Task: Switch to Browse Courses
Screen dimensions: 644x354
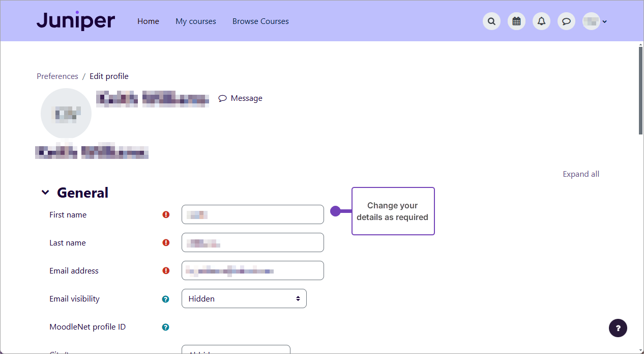Action: coord(260,21)
